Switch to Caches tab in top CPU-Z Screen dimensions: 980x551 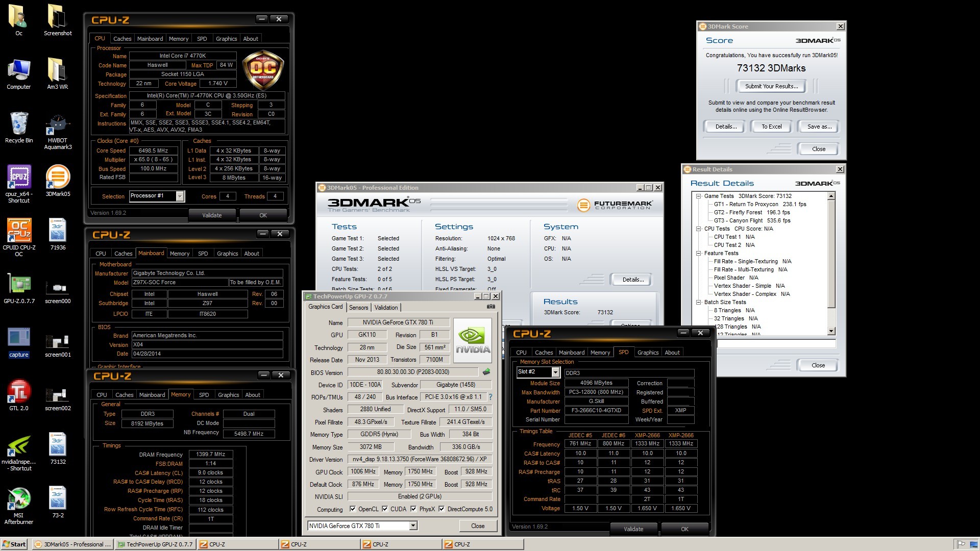[122, 39]
